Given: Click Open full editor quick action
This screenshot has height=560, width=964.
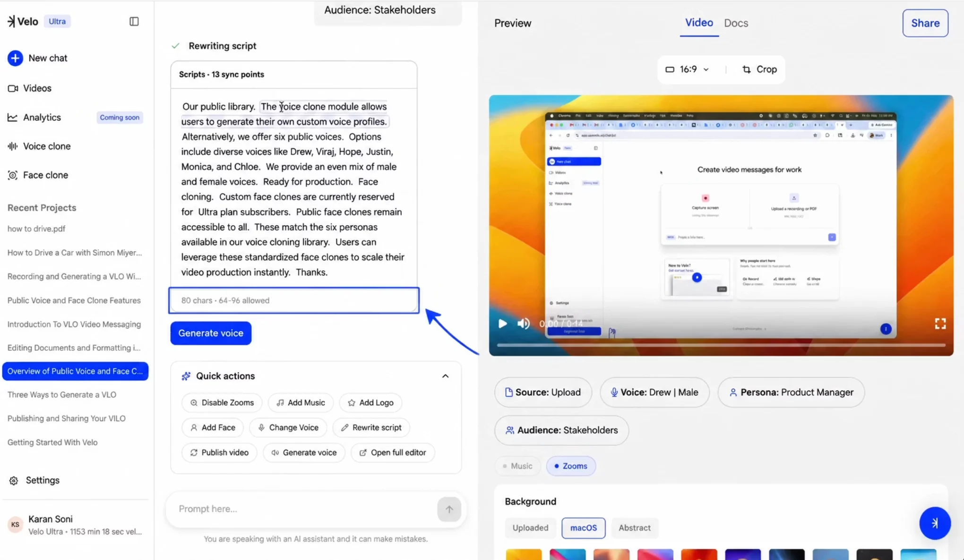Looking at the screenshot, I should click(393, 453).
